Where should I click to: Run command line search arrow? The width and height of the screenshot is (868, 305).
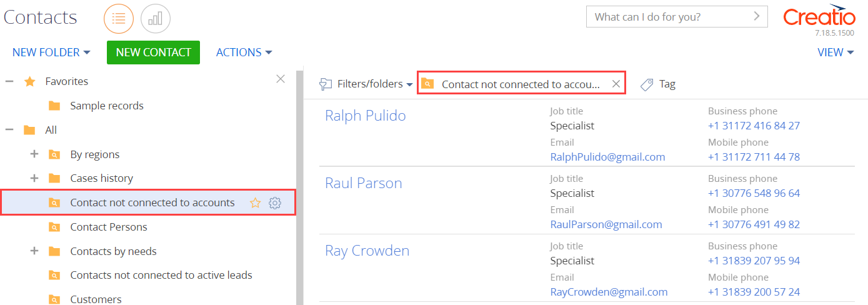tap(757, 16)
